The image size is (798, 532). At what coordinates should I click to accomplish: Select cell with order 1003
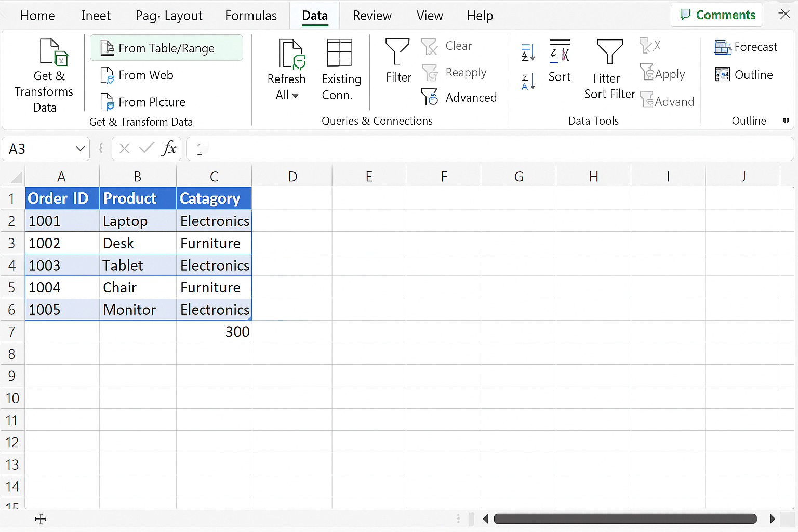click(62, 265)
